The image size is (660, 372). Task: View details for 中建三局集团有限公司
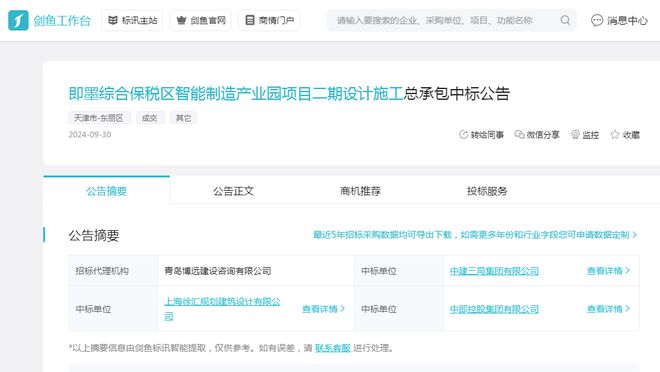608,271
